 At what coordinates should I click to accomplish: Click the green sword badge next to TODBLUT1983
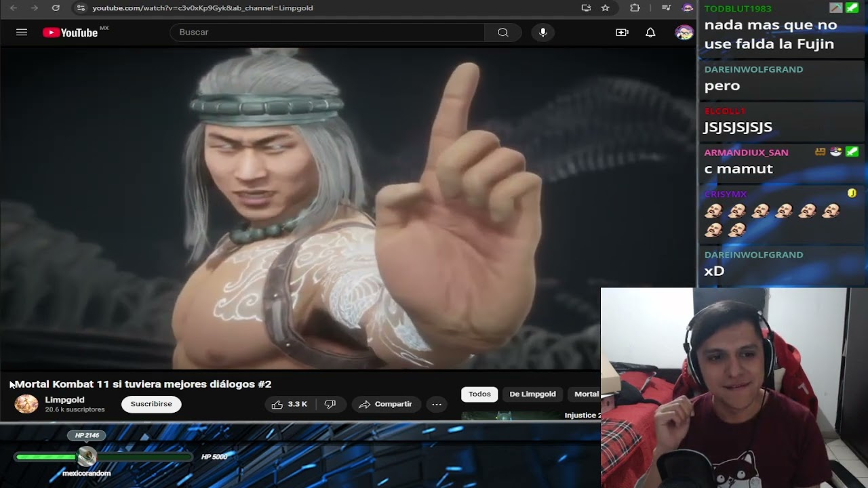tap(852, 7)
